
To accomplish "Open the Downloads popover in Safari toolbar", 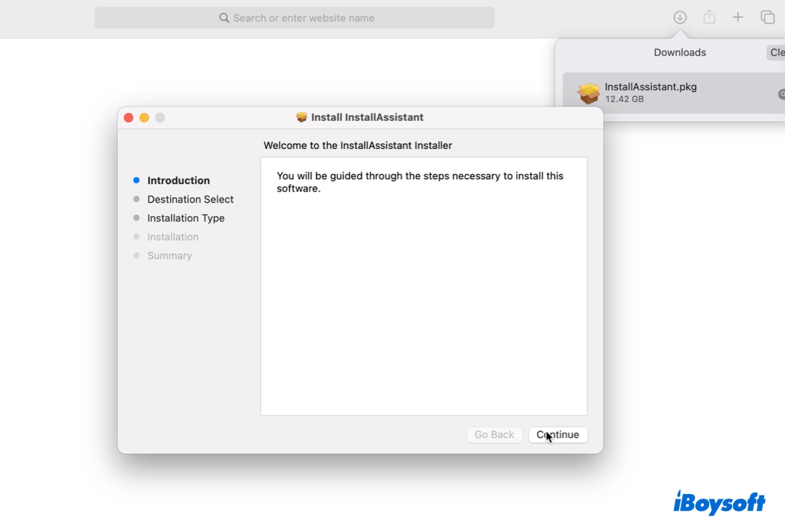I will [x=680, y=17].
